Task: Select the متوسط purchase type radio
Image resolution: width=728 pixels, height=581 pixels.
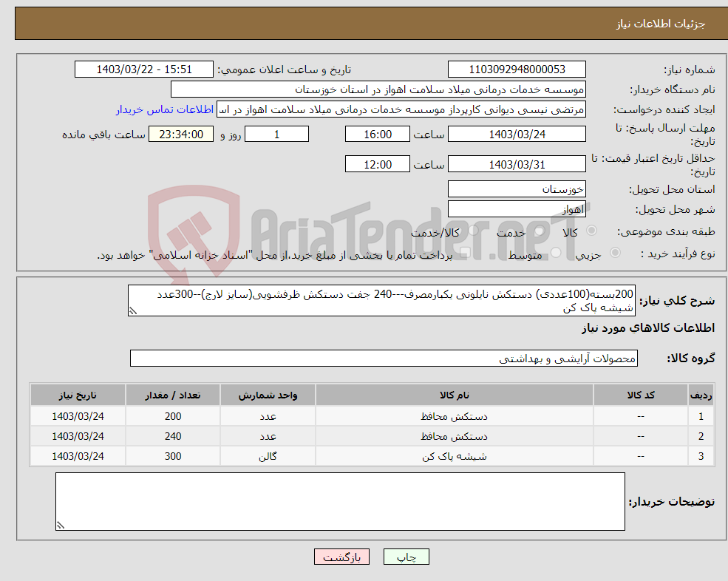Action: coord(556,253)
